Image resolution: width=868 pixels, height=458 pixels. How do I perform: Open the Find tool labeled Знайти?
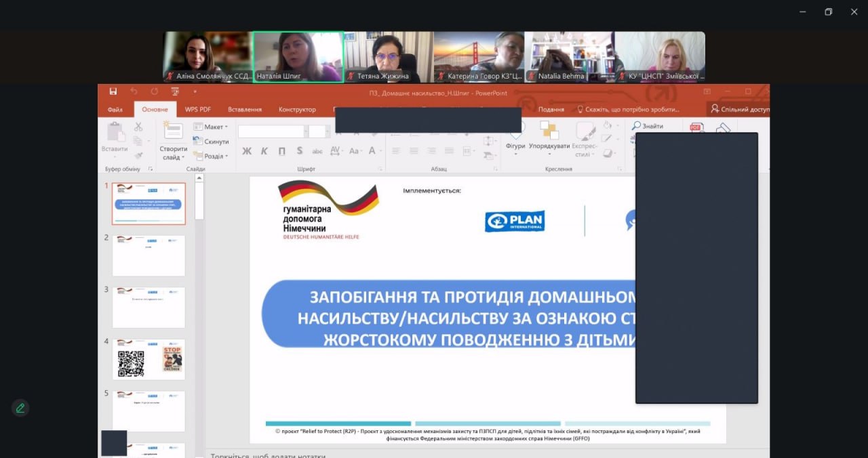(648, 126)
